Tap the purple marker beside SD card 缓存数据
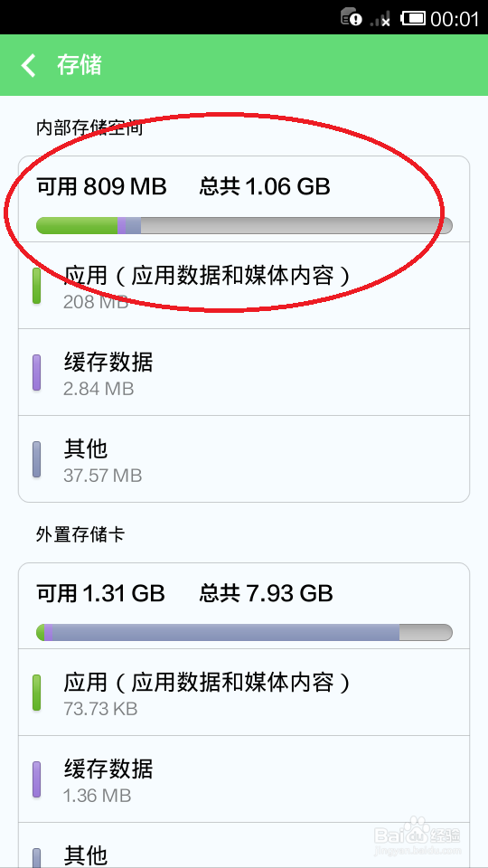 (36, 779)
